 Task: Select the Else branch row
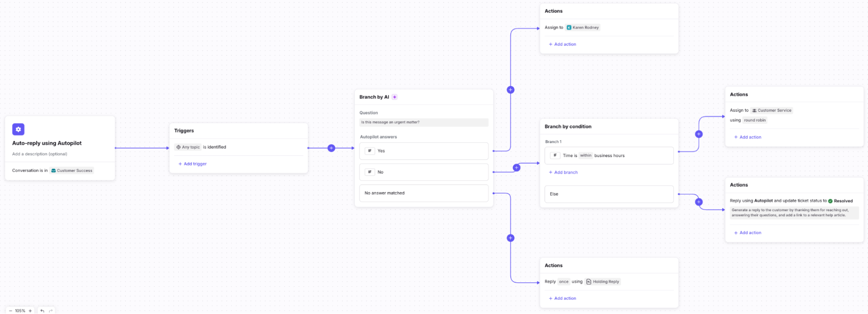pyautogui.click(x=609, y=194)
